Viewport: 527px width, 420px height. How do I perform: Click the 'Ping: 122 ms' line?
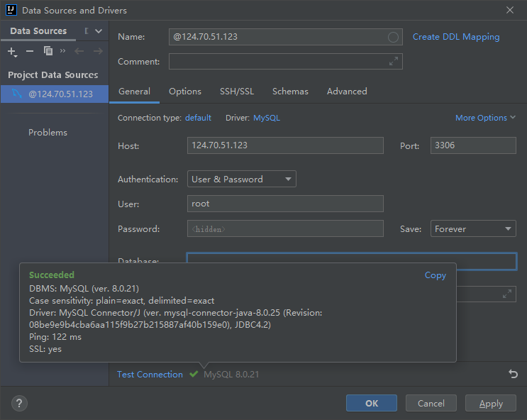coord(55,337)
